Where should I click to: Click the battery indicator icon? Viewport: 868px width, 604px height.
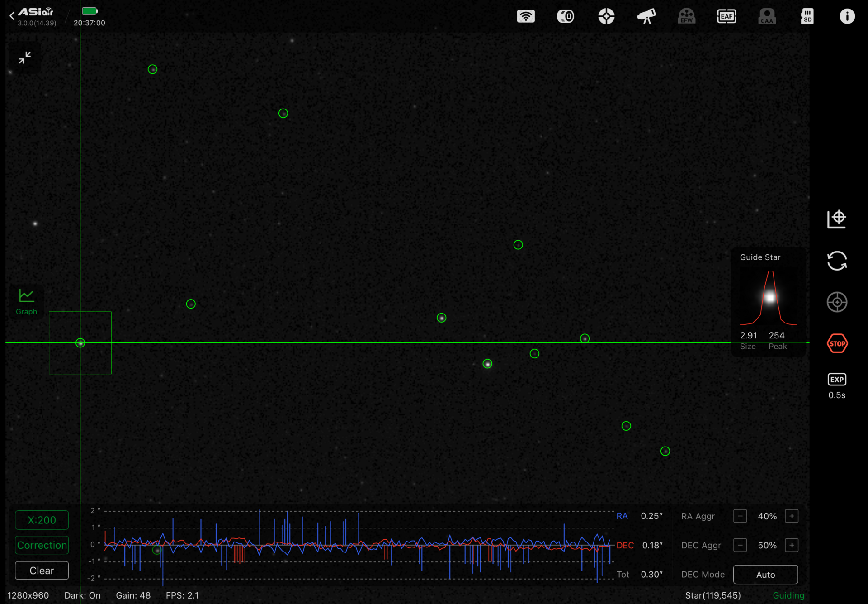click(x=90, y=11)
